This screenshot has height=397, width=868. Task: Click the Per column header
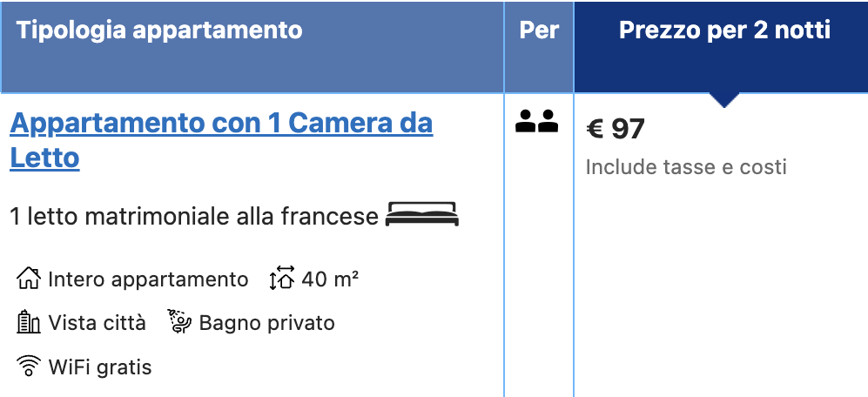point(539,30)
